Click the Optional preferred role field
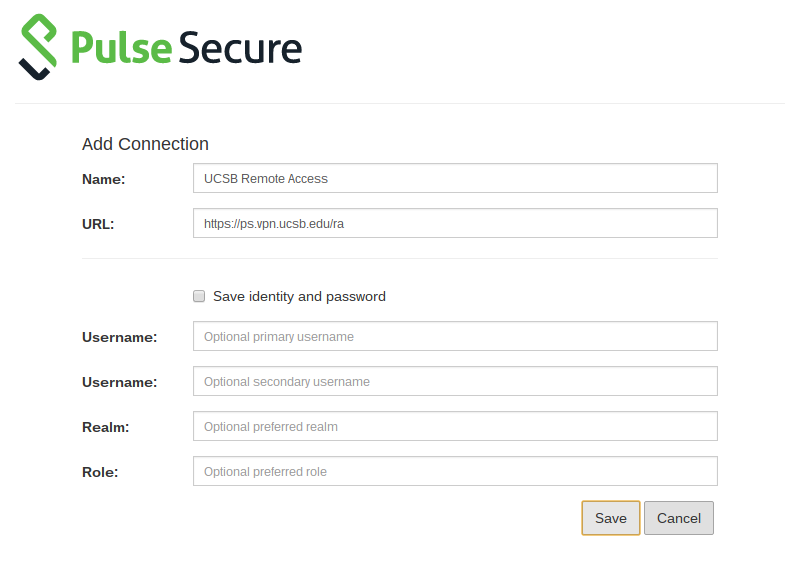Viewport: 800px width, 571px height. click(x=455, y=471)
